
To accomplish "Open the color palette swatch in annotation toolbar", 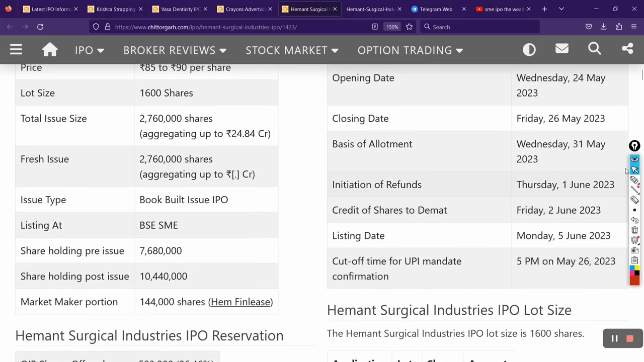I will [634, 270].
